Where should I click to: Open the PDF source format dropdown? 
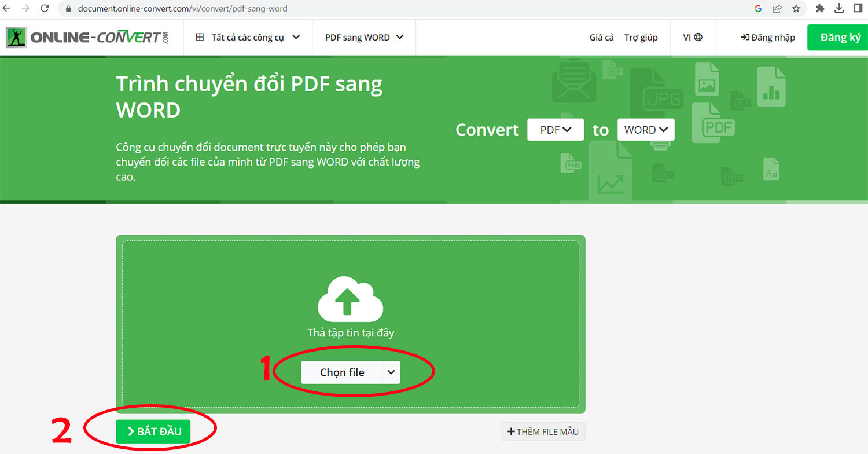pos(556,130)
